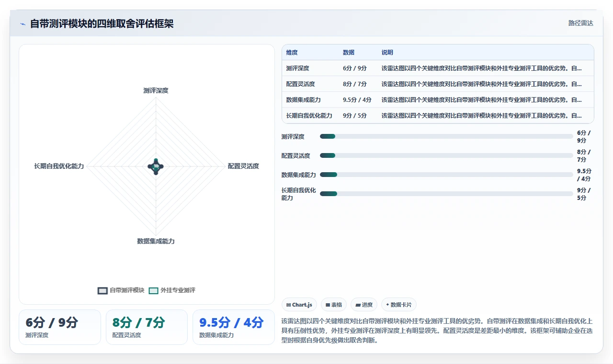Open the 9.5分 / 4分 数据集成能力 card
The width and height of the screenshot is (613, 364).
(234, 327)
